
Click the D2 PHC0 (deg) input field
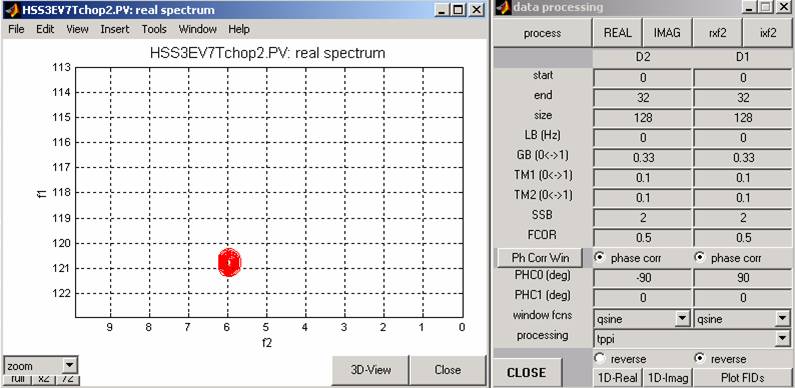(642, 278)
